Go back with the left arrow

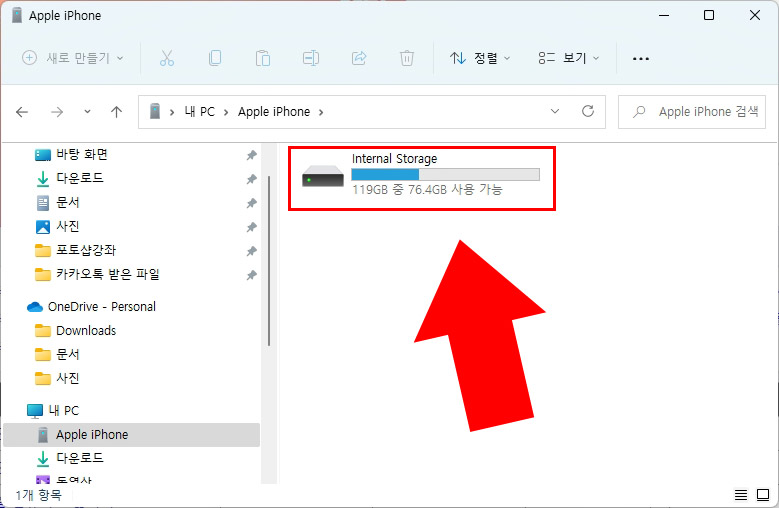pyautogui.click(x=22, y=112)
